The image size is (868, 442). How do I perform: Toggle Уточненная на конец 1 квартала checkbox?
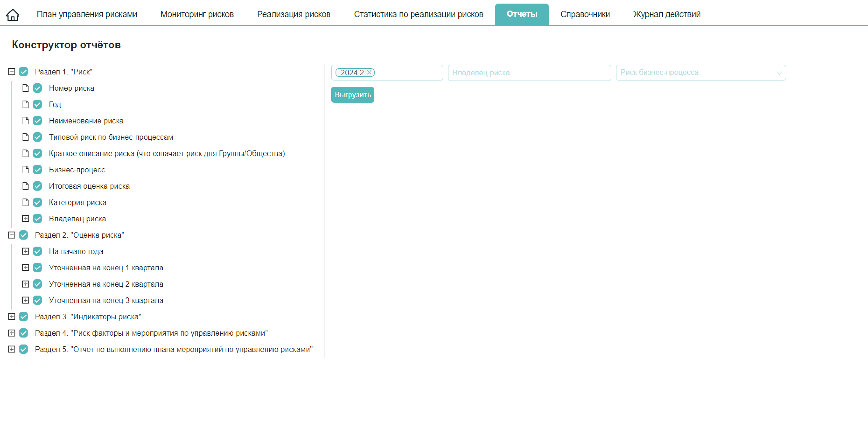[37, 268]
